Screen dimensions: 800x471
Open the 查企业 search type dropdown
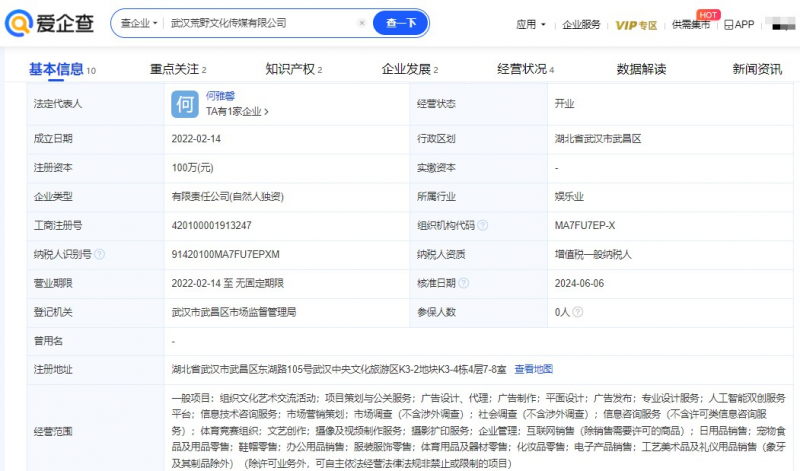(x=140, y=23)
